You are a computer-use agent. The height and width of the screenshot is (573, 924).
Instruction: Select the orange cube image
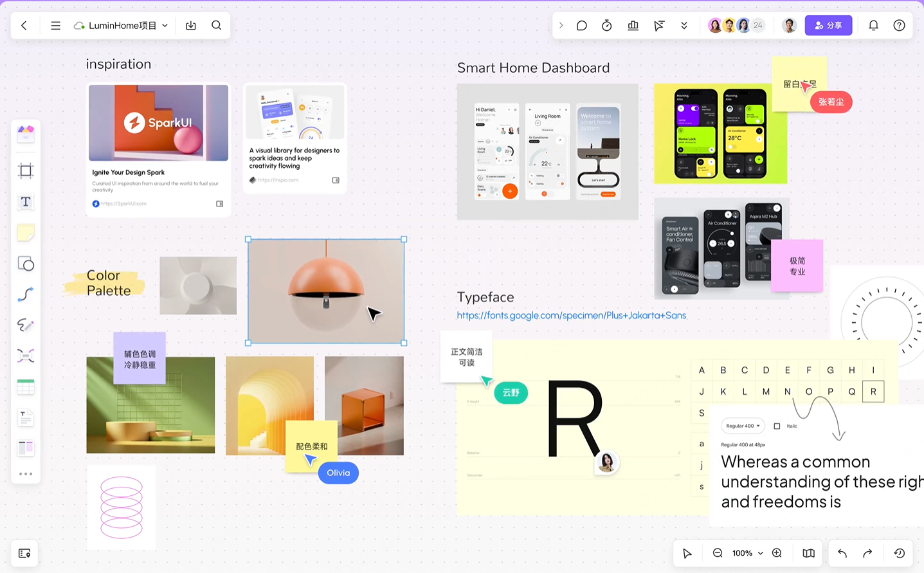pos(364,405)
